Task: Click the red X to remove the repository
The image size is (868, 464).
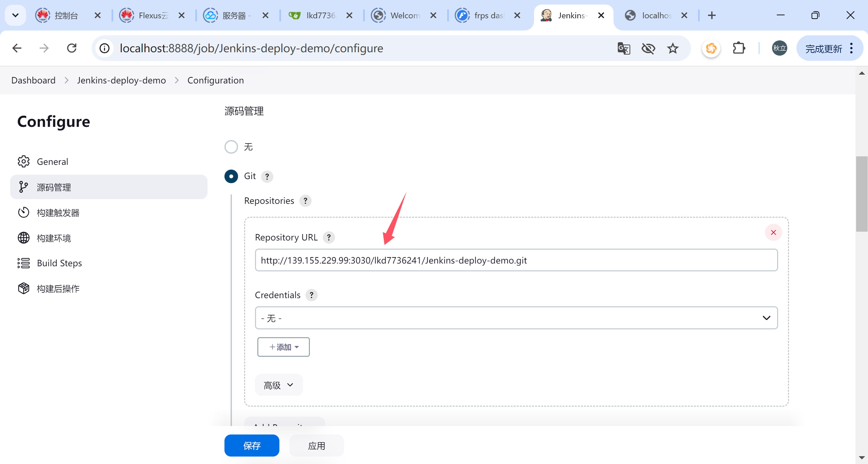Action: pos(773,233)
